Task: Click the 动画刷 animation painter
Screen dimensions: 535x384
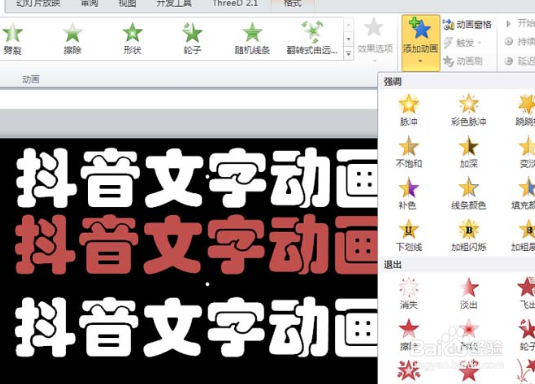Action: click(x=463, y=61)
